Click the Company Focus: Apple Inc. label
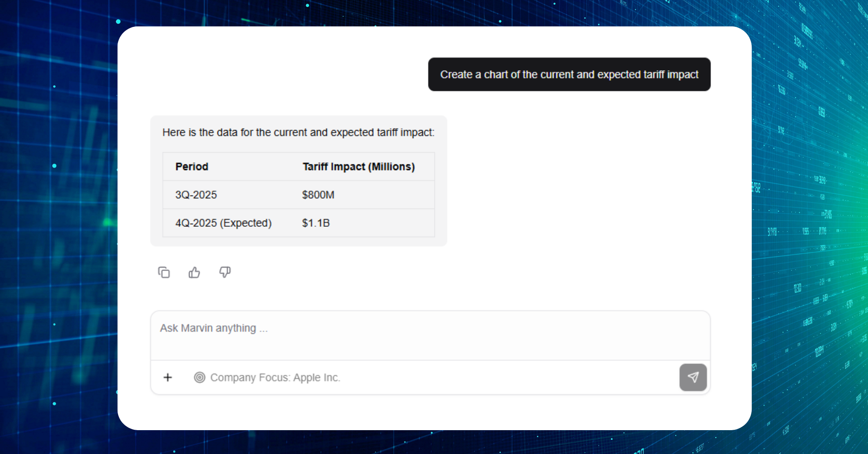Viewport: 868px width, 454px height. [x=275, y=377]
